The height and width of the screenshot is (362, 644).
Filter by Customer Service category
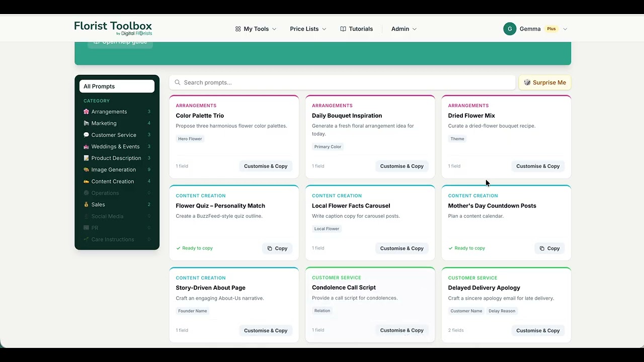coord(117,135)
